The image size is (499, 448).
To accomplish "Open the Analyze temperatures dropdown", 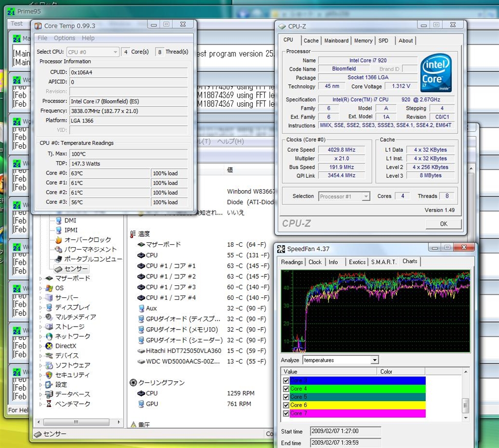I will point(374,360).
